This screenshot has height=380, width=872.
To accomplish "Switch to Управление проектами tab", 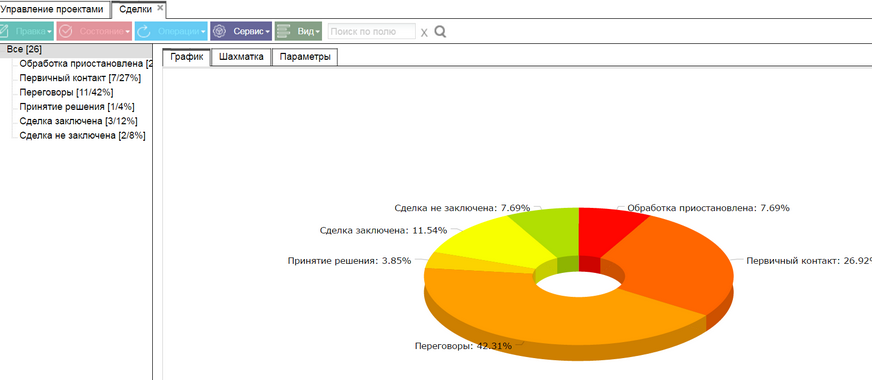I will 52,9.
